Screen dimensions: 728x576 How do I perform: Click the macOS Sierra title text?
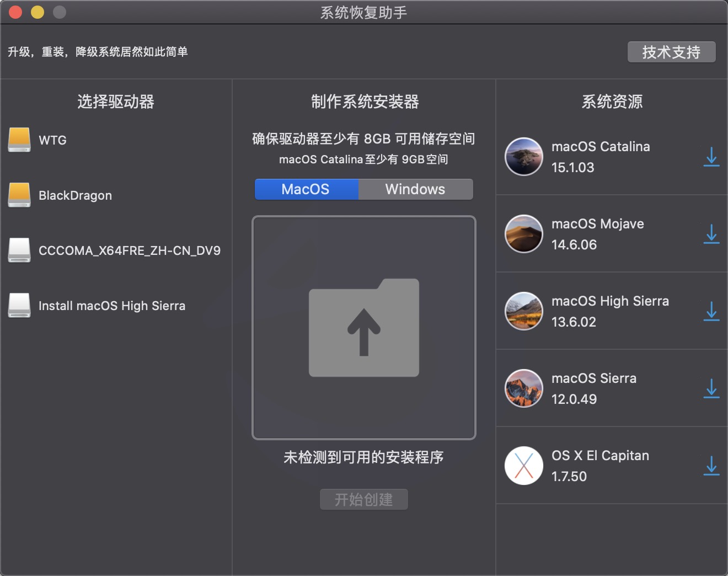(x=594, y=378)
